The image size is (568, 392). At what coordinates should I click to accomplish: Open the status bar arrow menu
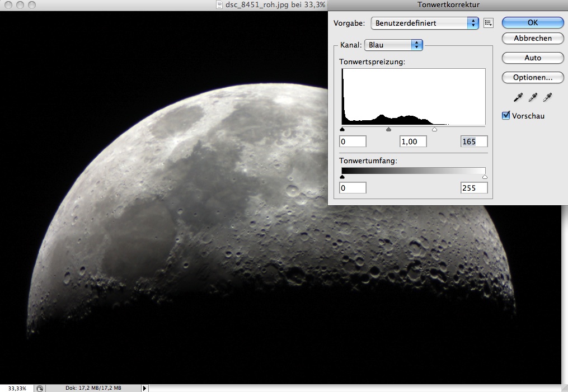click(x=144, y=388)
